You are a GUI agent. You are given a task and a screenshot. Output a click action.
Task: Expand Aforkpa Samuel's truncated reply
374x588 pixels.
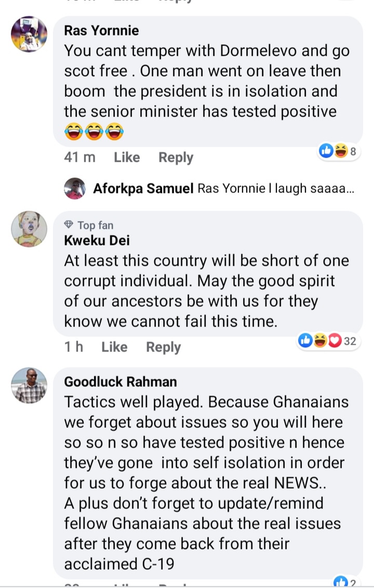coord(276,189)
